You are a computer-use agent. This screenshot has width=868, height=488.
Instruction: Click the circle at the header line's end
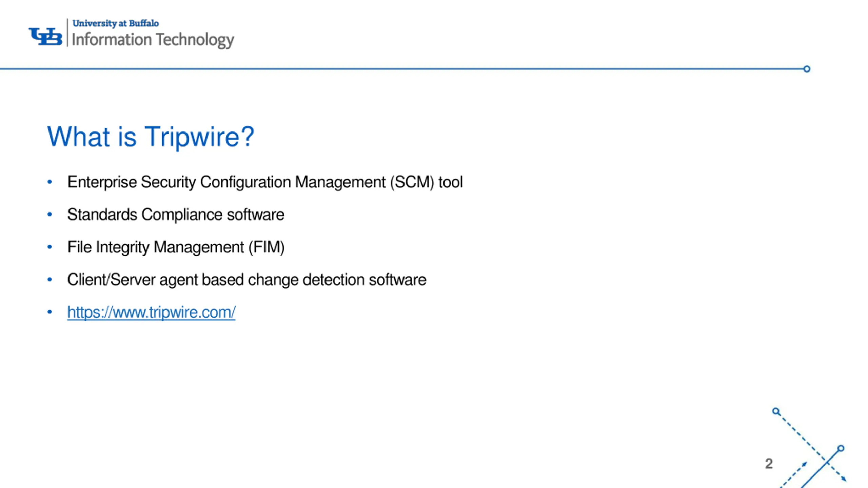click(807, 69)
